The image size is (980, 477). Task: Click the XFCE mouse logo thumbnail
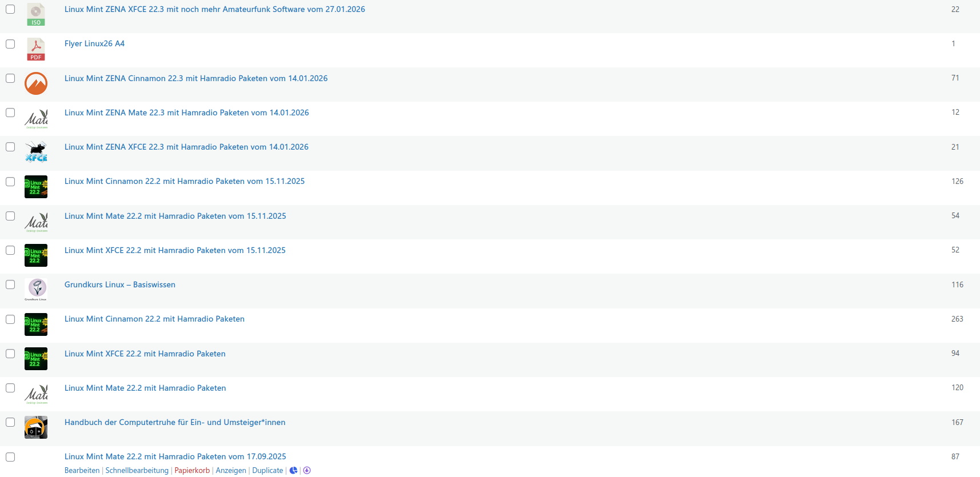pos(36,153)
